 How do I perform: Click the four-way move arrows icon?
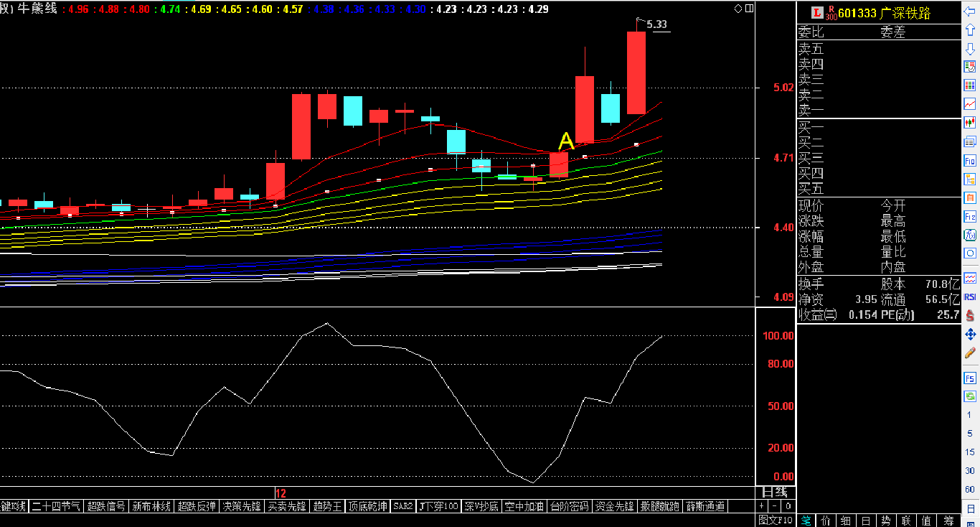[x=970, y=334]
